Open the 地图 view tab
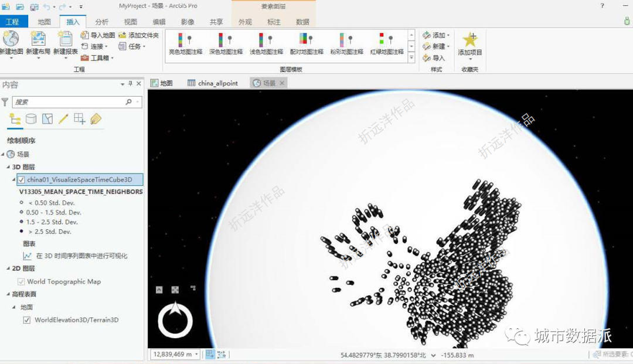633x364 pixels. [162, 83]
